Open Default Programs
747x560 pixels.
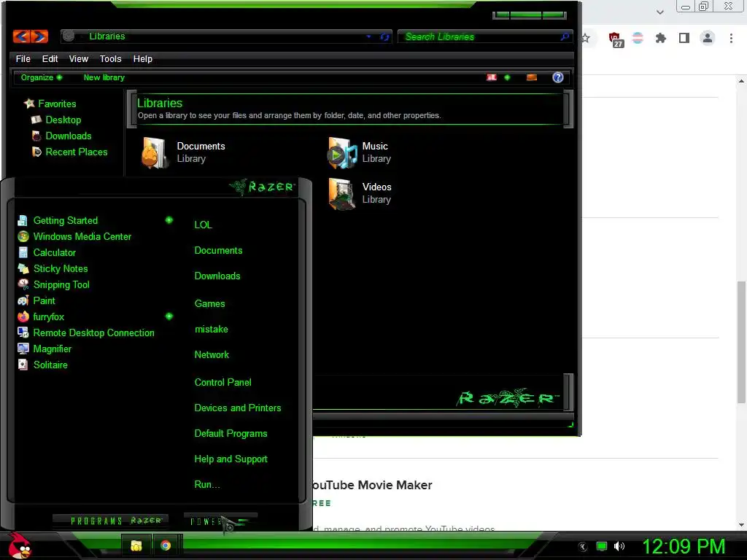[231, 434]
